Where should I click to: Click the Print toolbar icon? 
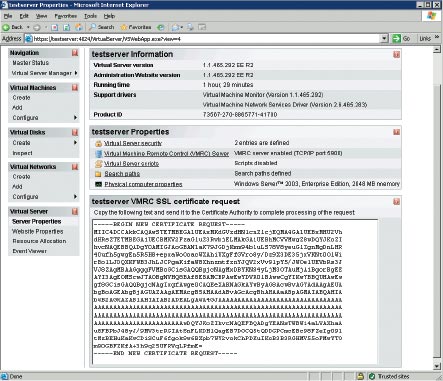coord(190,27)
